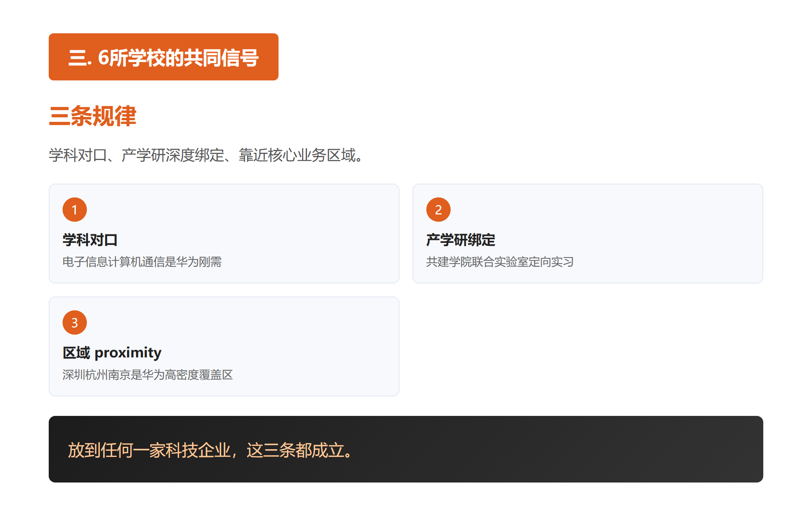Click the text '电子信息计算机通信是华为刚需'

(142, 262)
